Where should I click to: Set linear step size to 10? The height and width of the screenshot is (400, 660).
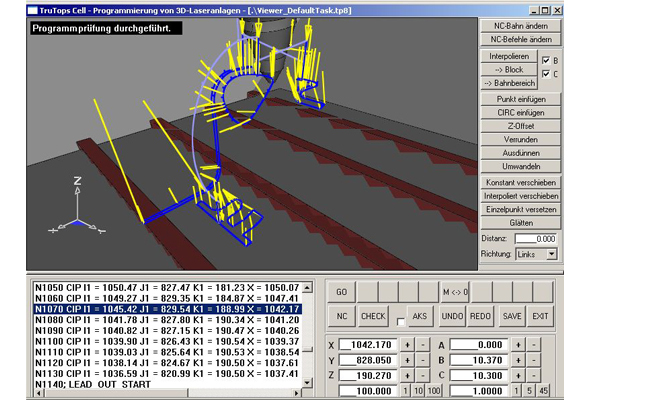point(417,389)
